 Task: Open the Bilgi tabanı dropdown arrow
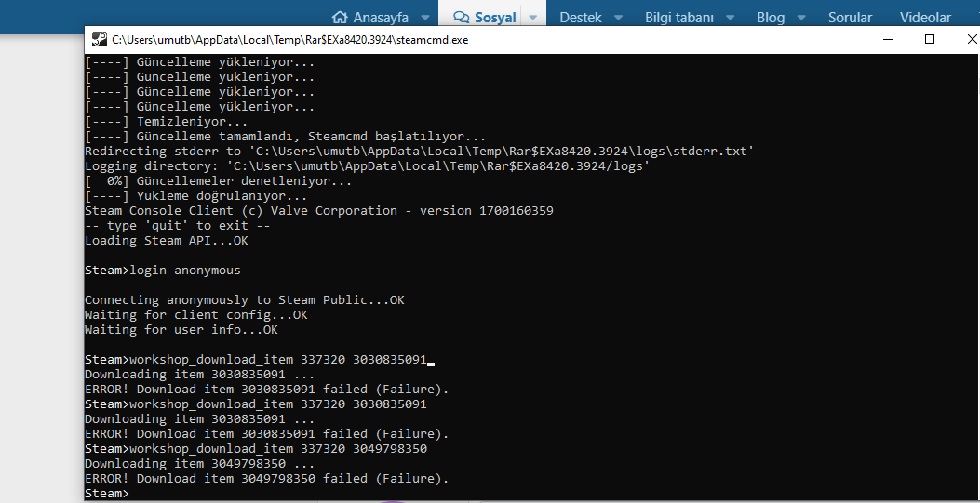[x=730, y=18]
